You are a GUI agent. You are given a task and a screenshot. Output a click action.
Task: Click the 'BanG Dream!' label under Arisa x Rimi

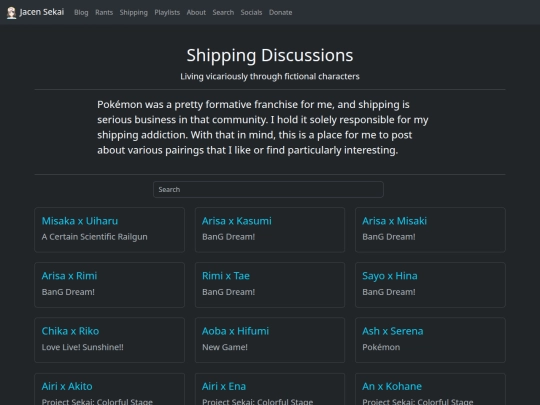click(68, 292)
